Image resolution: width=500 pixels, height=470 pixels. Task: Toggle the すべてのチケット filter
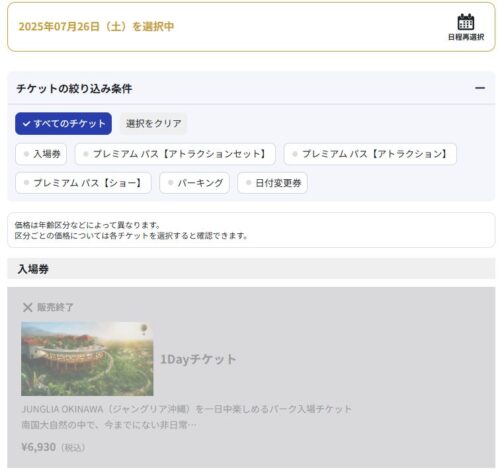pyautogui.click(x=63, y=124)
